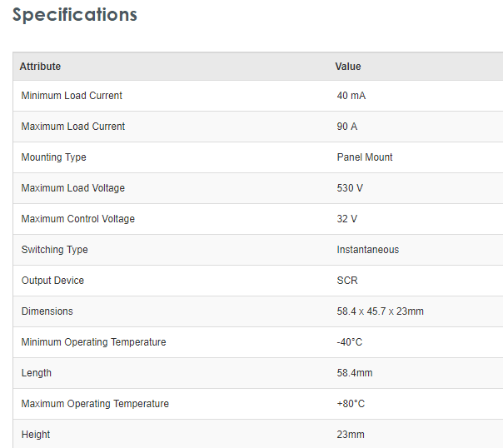This screenshot has height=448, width=503.
Task: Click the SCR value
Action: point(347,281)
